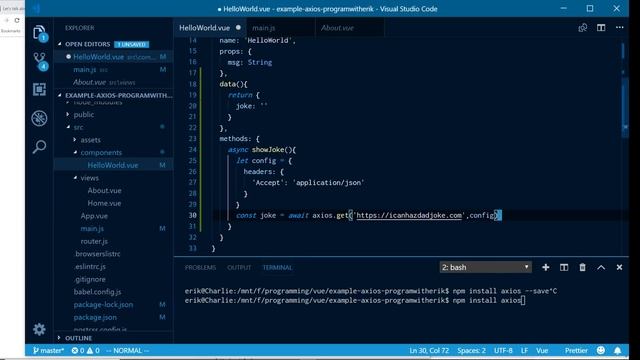Open changes icon in editor toolbar
This screenshot has width=640, height=360.
click(x=582, y=28)
